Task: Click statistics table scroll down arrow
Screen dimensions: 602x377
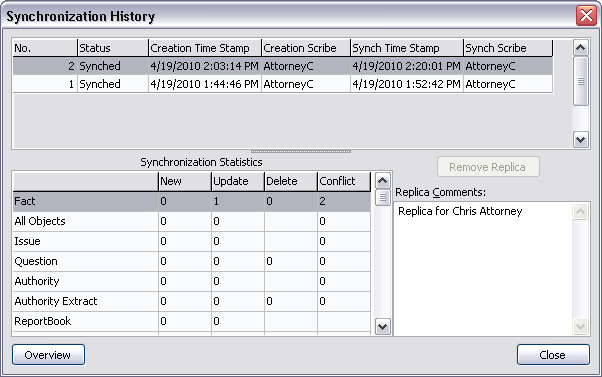Action: (382, 327)
